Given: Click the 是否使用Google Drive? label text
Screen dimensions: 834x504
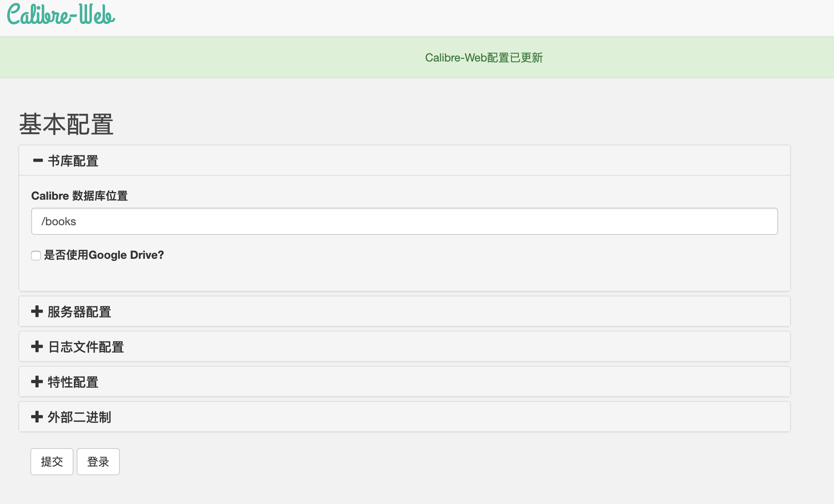Looking at the screenshot, I should click(x=104, y=255).
